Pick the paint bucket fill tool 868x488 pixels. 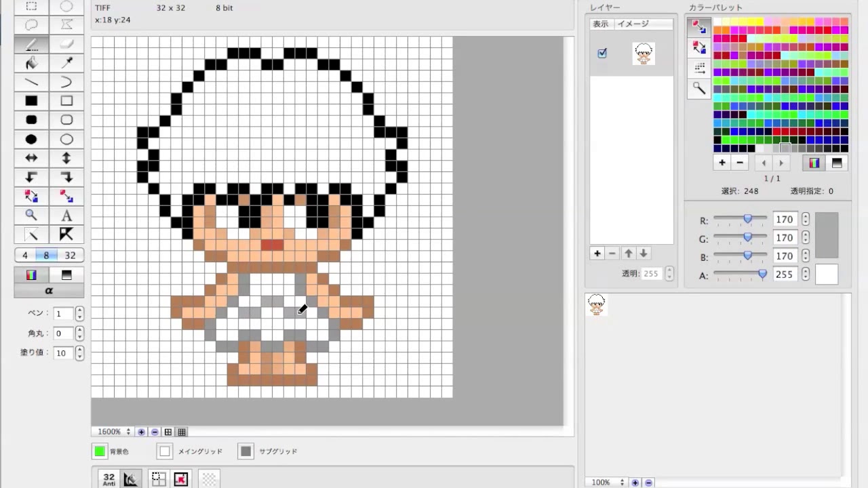click(x=31, y=63)
